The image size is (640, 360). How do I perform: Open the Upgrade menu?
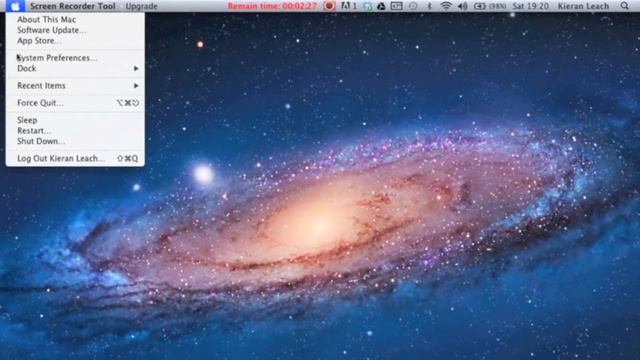142,6
